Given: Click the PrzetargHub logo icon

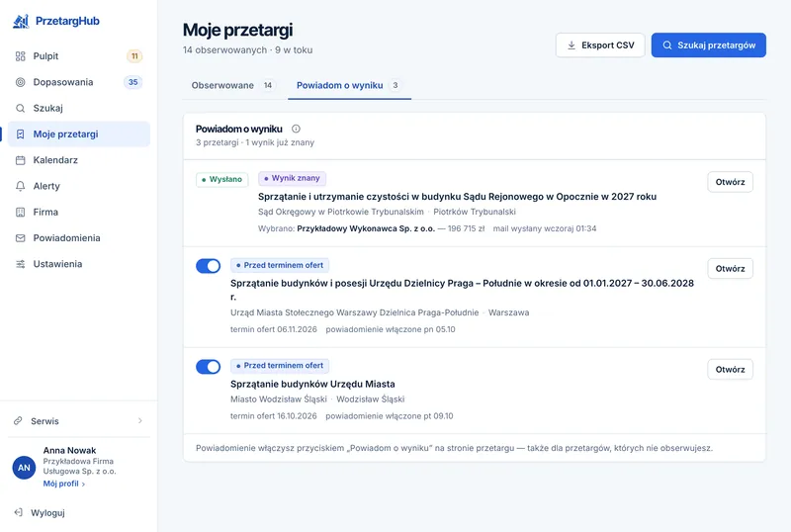Looking at the screenshot, I should point(21,21).
